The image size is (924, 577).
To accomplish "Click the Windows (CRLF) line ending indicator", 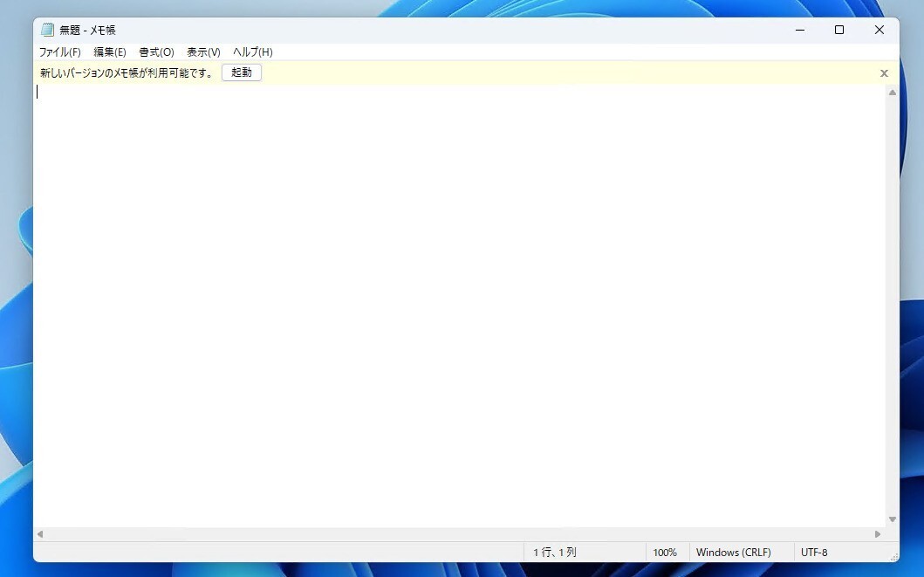I will point(733,553).
